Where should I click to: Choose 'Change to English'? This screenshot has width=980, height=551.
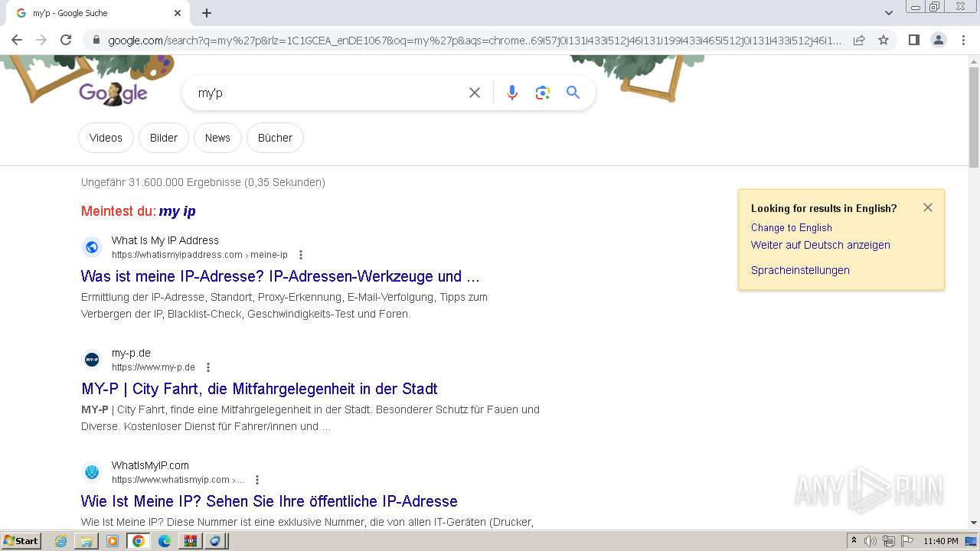[792, 227]
